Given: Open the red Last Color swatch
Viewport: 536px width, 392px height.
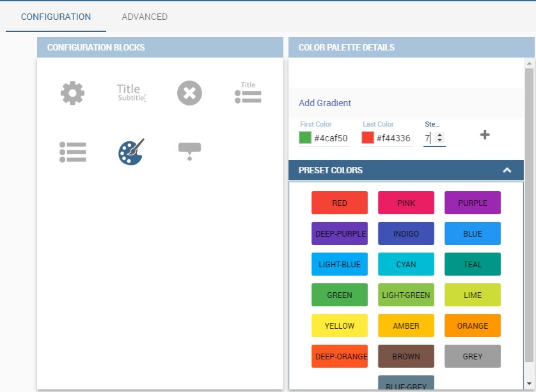Looking at the screenshot, I should pyautogui.click(x=368, y=137).
